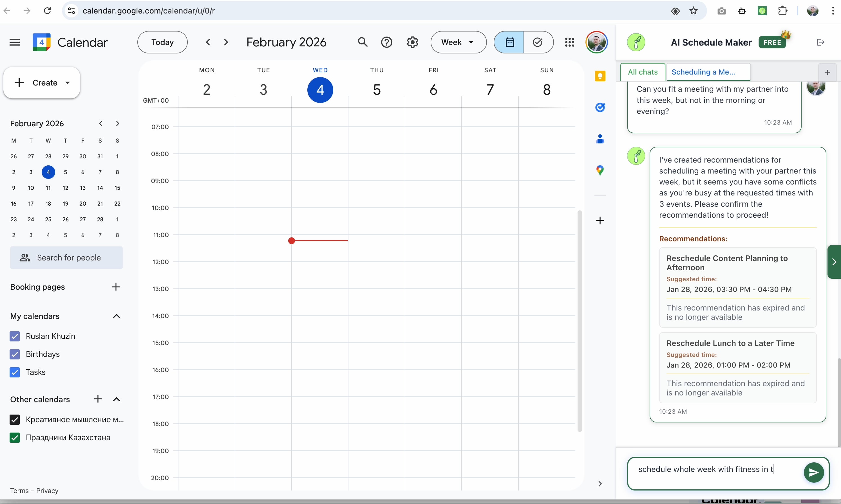The height and width of the screenshot is (504, 841).
Task: Toggle Birthdays calendar checkbox
Action: tap(15, 354)
